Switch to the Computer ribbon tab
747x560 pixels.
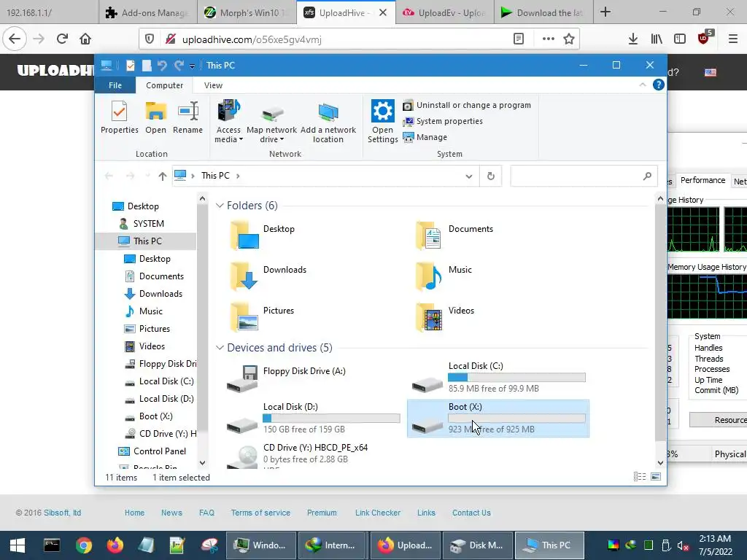tap(164, 85)
